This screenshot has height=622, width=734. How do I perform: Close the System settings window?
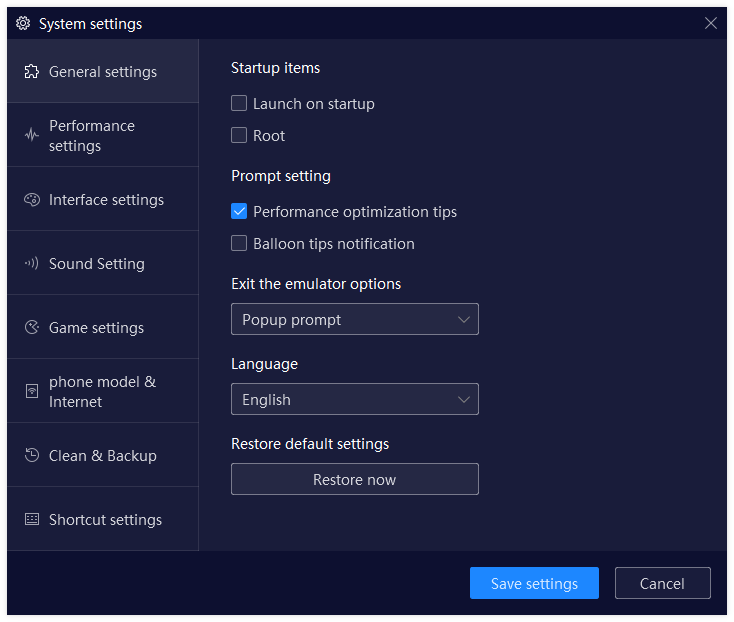(x=711, y=24)
